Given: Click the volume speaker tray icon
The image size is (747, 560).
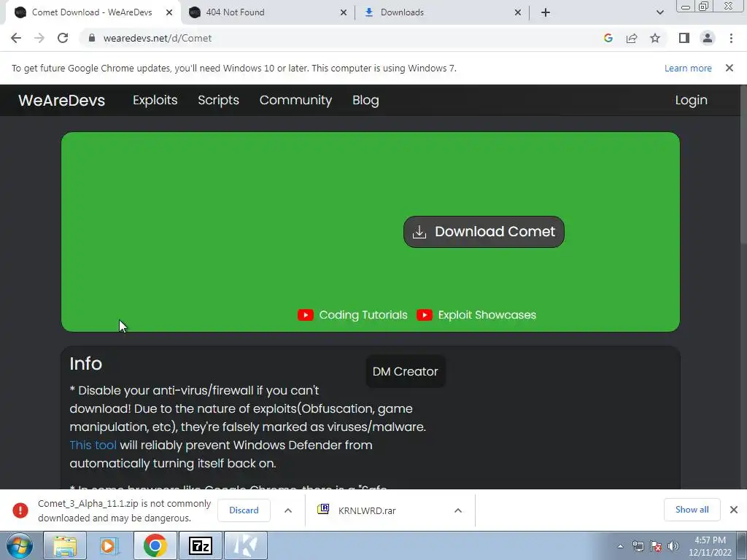Looking at the screenshot, I should tap(673, 546).
